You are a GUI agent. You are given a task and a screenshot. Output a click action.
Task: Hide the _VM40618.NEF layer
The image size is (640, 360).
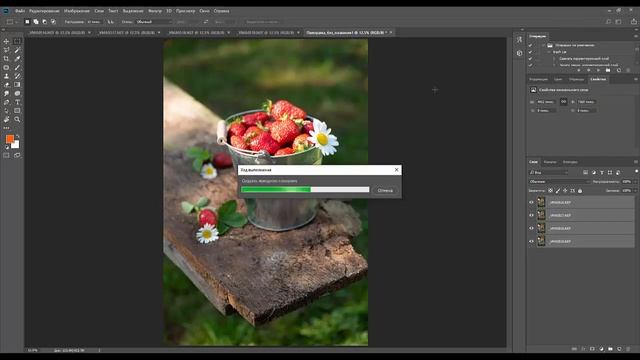point(531,228)
